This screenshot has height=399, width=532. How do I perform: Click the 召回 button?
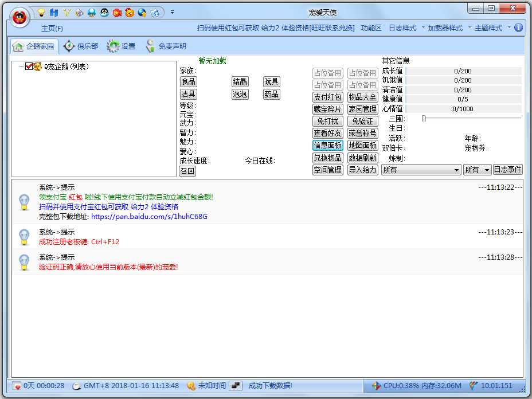[x=187, y=171]
